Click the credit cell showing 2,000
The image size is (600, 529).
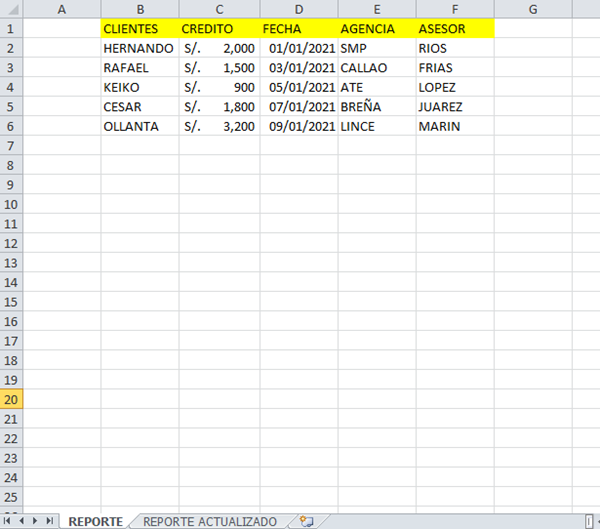tap(220, 48)
